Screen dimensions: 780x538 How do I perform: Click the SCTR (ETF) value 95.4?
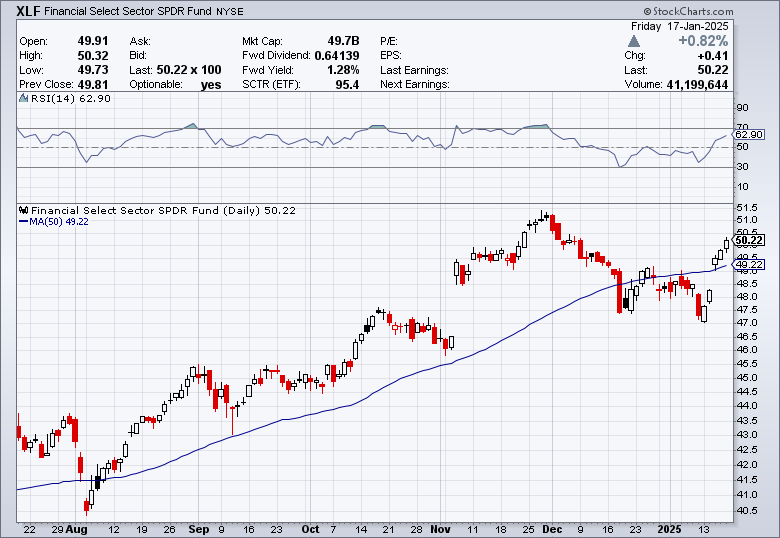347,85
